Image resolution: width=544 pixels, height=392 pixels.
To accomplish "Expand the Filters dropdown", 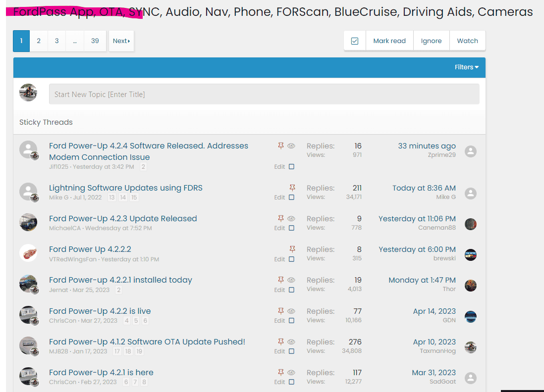I will click(x=466, y=67).
